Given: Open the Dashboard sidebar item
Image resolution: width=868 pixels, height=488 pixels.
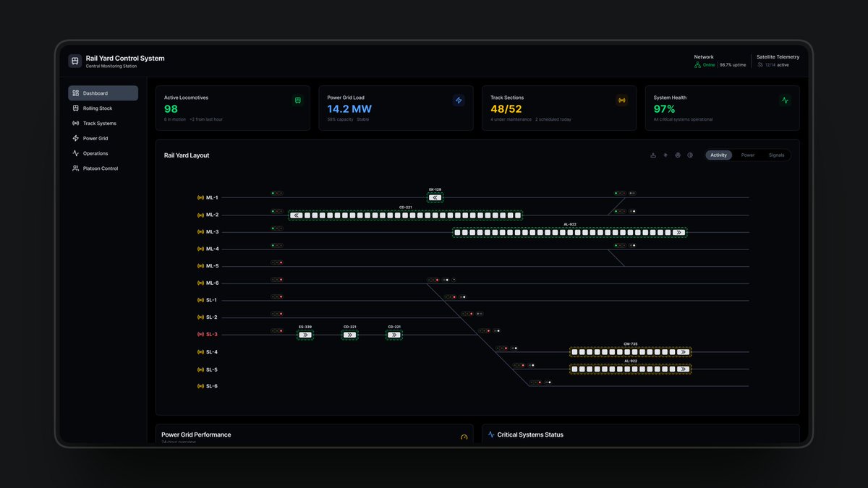Looking at the screenshot, I should pyautogui.click(x=103, y=93).
